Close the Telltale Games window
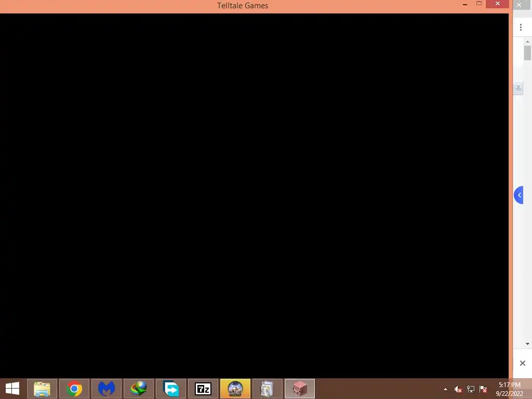The width and height of the screenshot is (532, 399). pyautogui.click(x=497, y=4)
